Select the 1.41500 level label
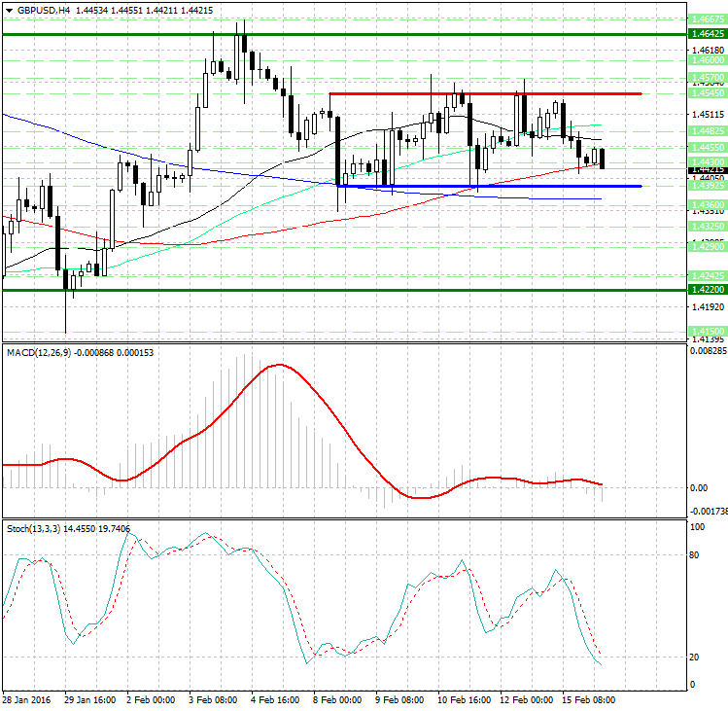 point(708,331)
